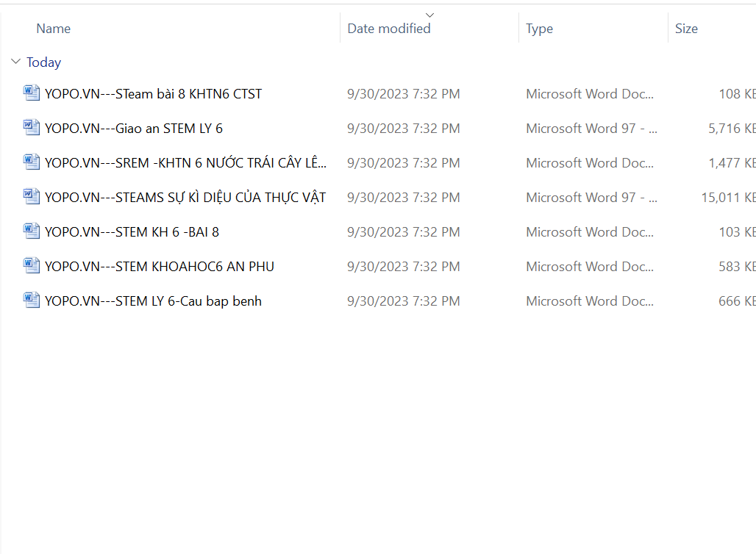This screenshot has height=554, width=756.
Task: Select the Word icon of STEAMS SỰ KÌ DIỆU file
Action: click(x=31, y=197)
